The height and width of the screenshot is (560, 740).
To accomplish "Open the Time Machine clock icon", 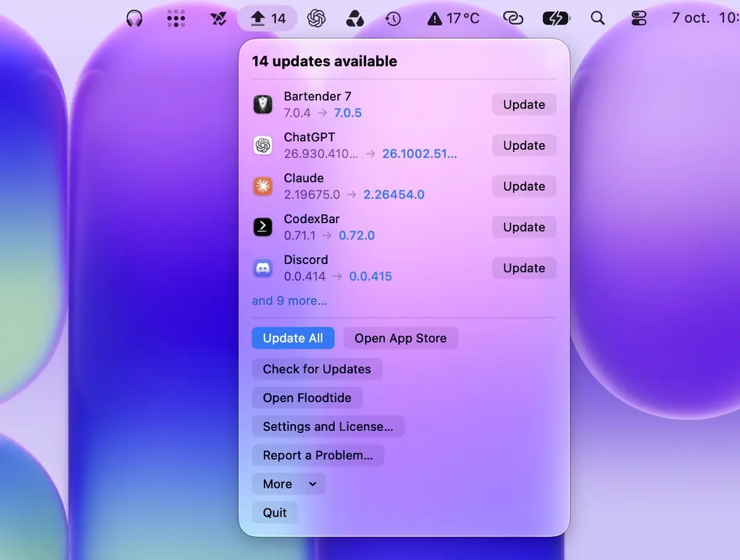I will point(393,19).
